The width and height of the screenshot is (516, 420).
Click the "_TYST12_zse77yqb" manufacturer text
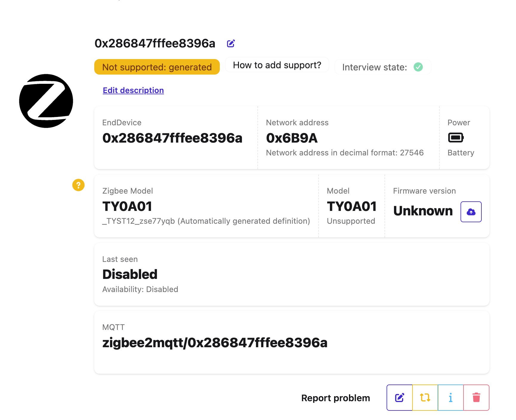pos(139,221)
